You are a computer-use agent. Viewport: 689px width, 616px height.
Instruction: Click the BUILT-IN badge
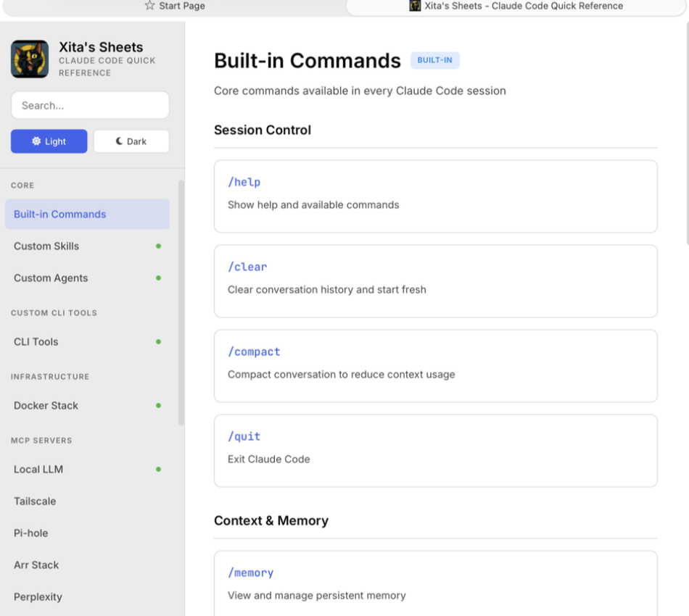point(434,60)
